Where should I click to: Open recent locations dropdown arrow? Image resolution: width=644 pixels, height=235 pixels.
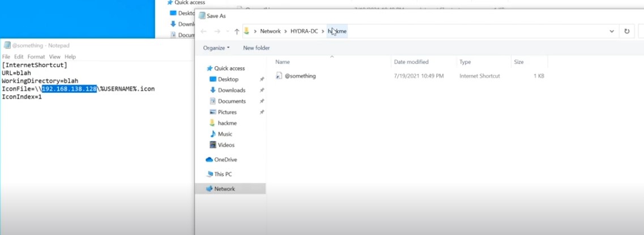click(228, 32)
